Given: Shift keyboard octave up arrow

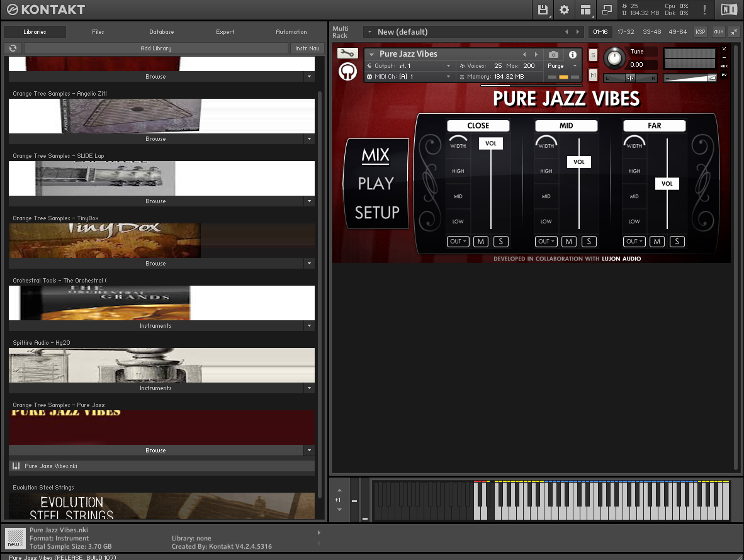Looking at the screenshot, I should point(339,490).
